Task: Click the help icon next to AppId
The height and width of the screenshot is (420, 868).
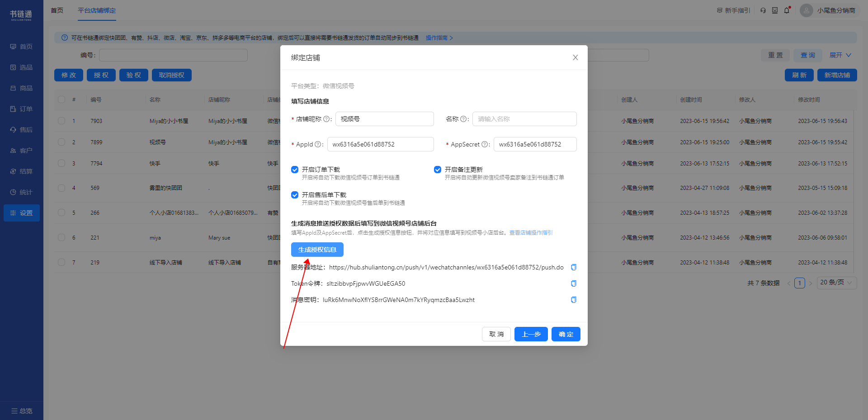Action: point(318,144)
